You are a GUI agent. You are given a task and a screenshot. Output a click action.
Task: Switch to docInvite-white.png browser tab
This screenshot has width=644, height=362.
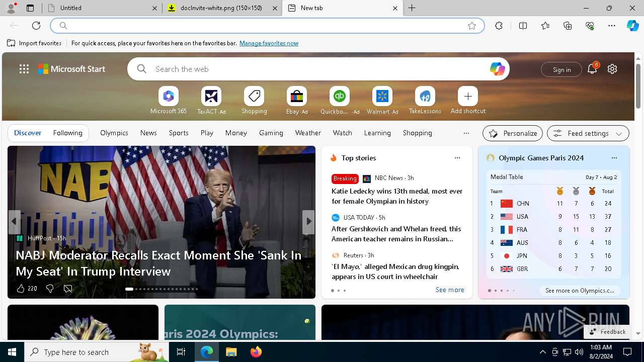click(x=221, y=8)
